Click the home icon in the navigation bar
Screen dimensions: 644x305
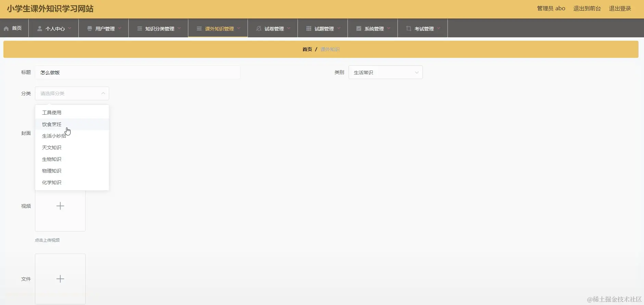(x=6, y=28)
